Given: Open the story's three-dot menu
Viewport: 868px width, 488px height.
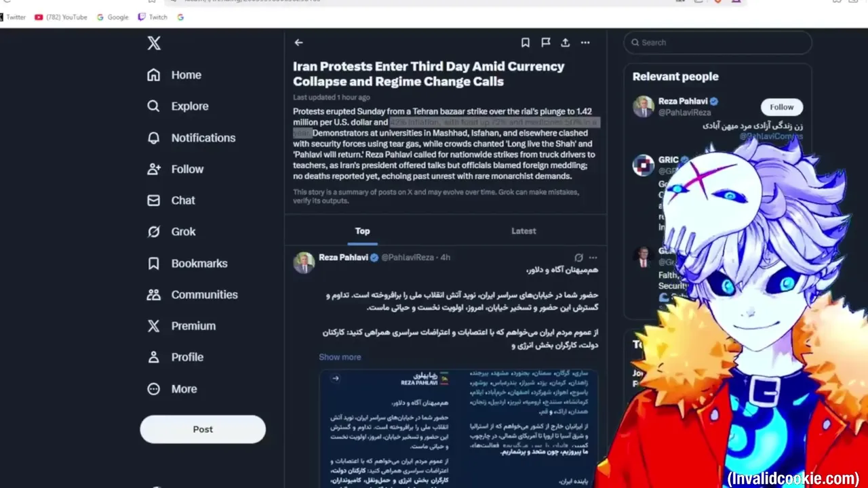Looking at the screenshot, I should click(585, 43).
